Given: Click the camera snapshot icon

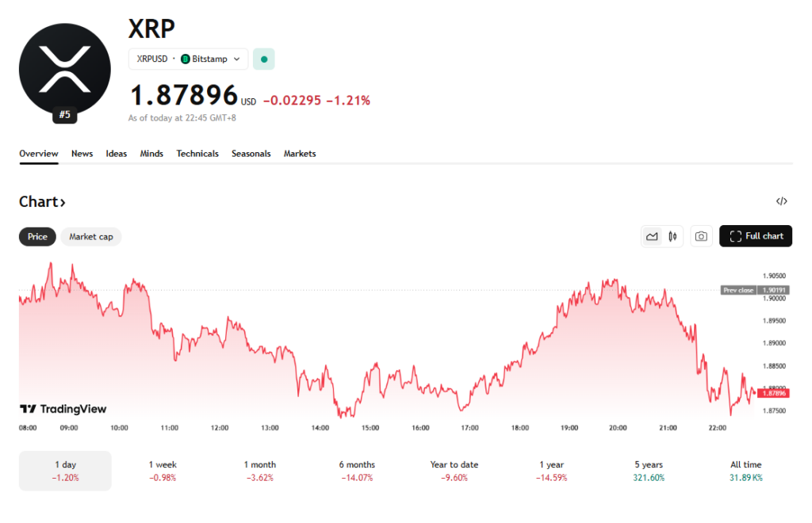Looking at the screenshot, I should click(x=701, y=236).
